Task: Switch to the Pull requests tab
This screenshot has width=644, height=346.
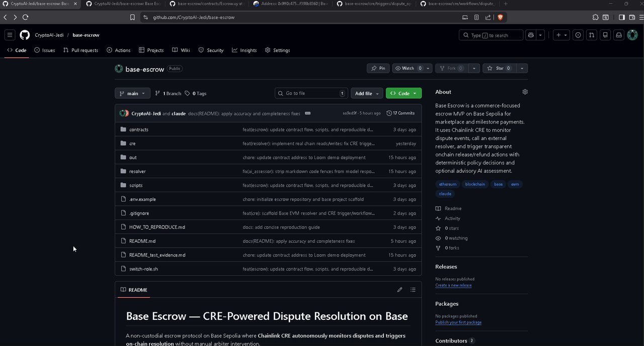Action: (x=80, y=50)
